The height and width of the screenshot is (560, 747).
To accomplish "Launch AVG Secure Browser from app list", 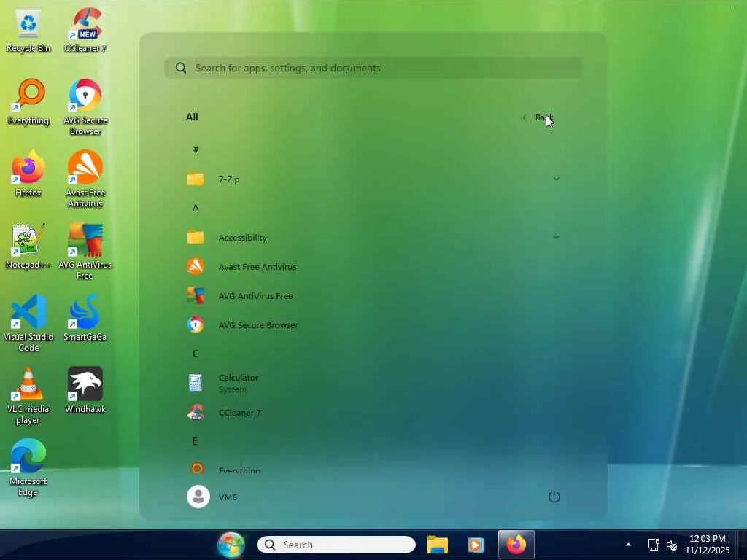I will [x=373, y=324].
